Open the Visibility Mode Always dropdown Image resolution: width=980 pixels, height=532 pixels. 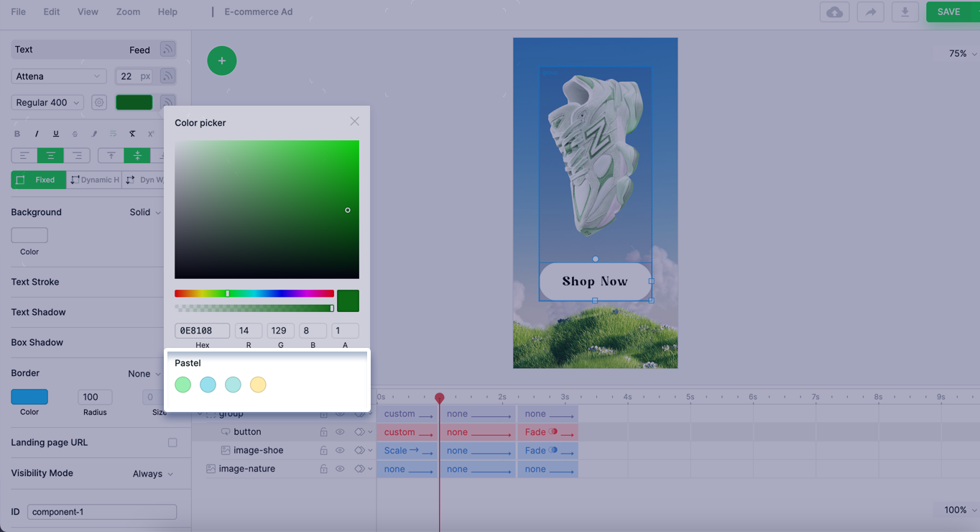pyautogui.click(x=153, y=474)
